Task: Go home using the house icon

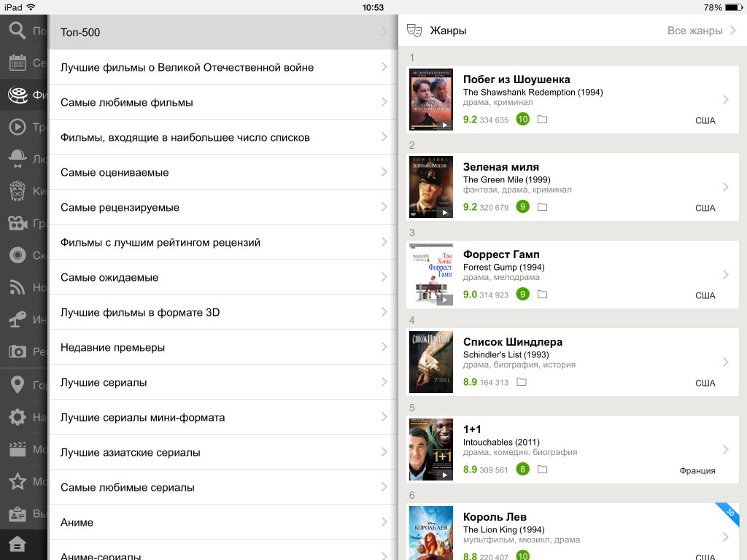Action: click(17, 545)
